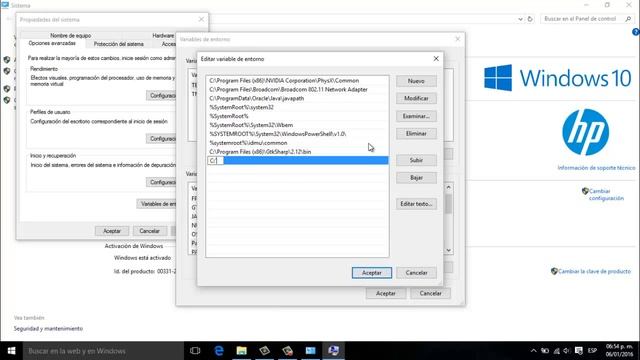Viewport: 640px width, 360px height.
Task: Open volume control in system tray
Action: tap(567, 351)
